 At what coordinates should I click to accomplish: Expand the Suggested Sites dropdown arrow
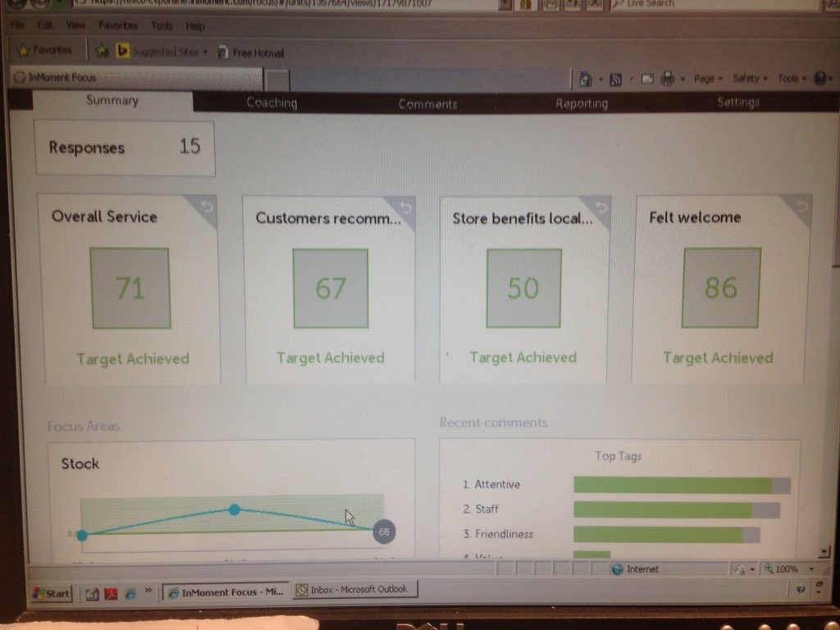pyautogui.click(x=205, y=52)
